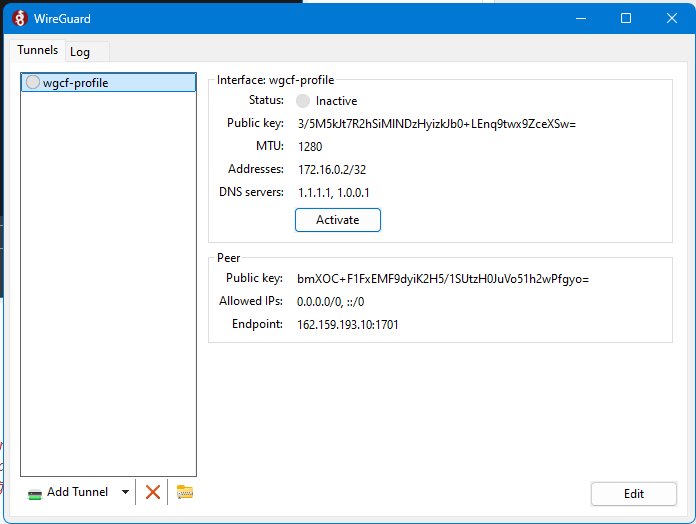
Task: Activate the wgcf-profile tunnel
Action: click(338, 220)
